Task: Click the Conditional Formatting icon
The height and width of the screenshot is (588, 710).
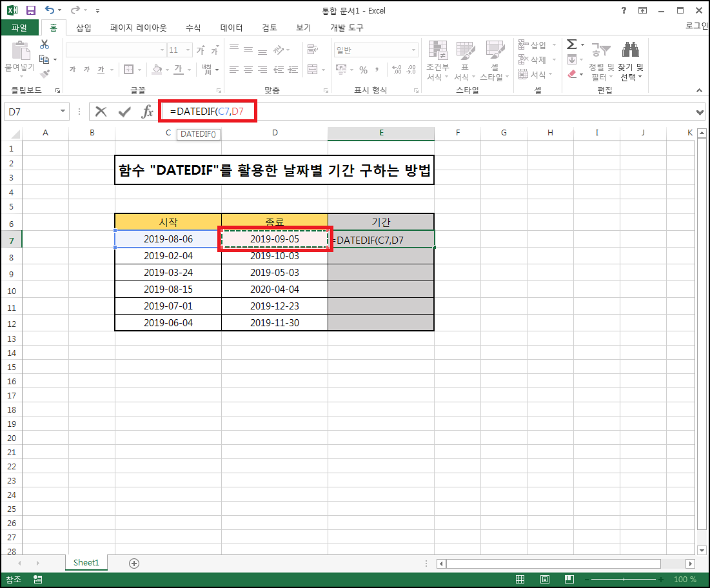Action: tap(438, 50)
